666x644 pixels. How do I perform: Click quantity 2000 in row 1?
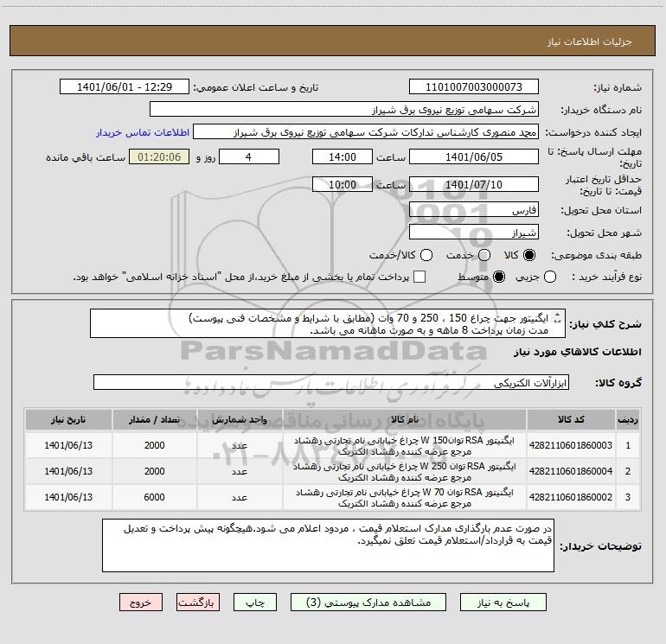[x=154, y=445]
